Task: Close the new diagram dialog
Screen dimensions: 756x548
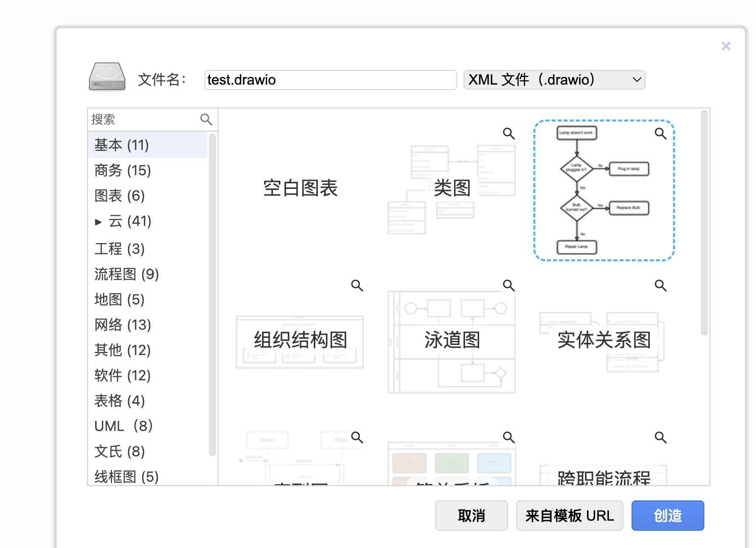Action: [726, 46]
